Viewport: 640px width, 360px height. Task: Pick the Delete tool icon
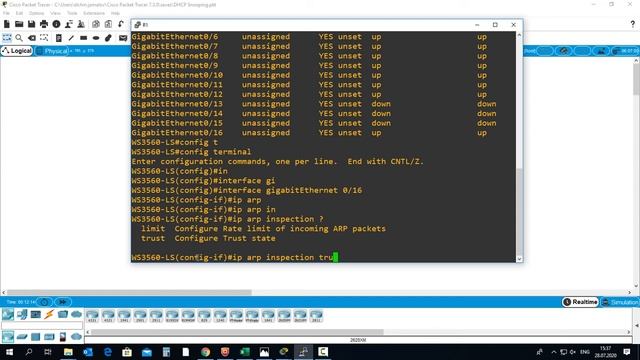(x=31, y=38)
